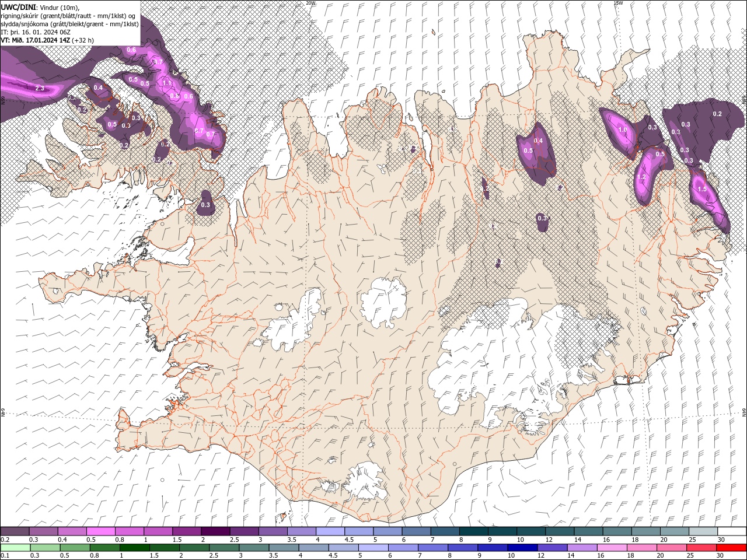The image size is (747, 560).
Task: Click the 20W longitude label
Action: click(310, 3)
